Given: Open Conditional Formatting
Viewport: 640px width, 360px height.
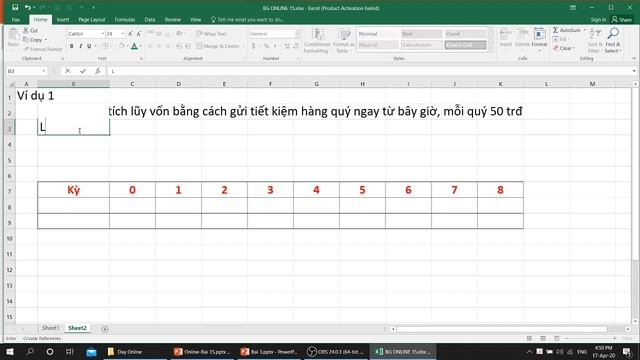Looking at the screenshot, I should coord(317,40).
